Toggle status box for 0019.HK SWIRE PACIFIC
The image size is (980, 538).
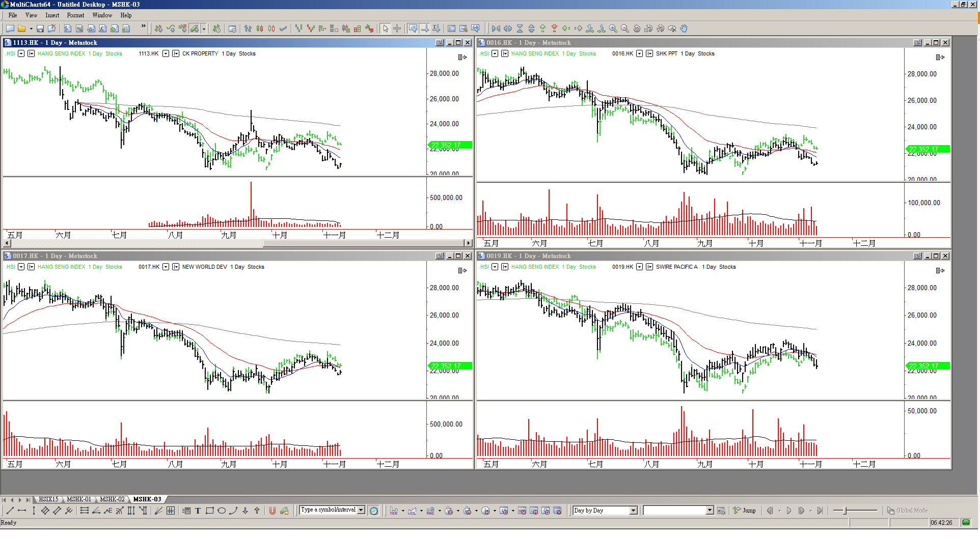[649, 267]
